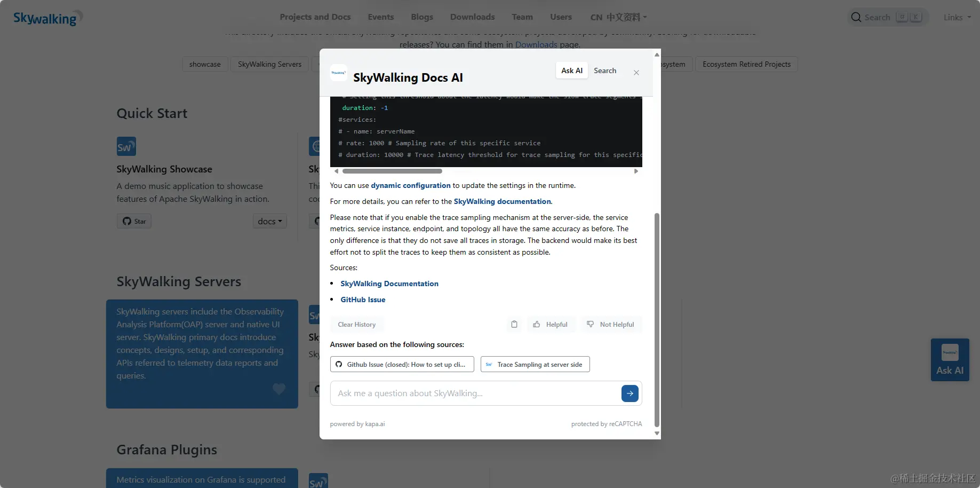
Task: Click the code block horizontal scrollbar thumb
Action: 392,171
